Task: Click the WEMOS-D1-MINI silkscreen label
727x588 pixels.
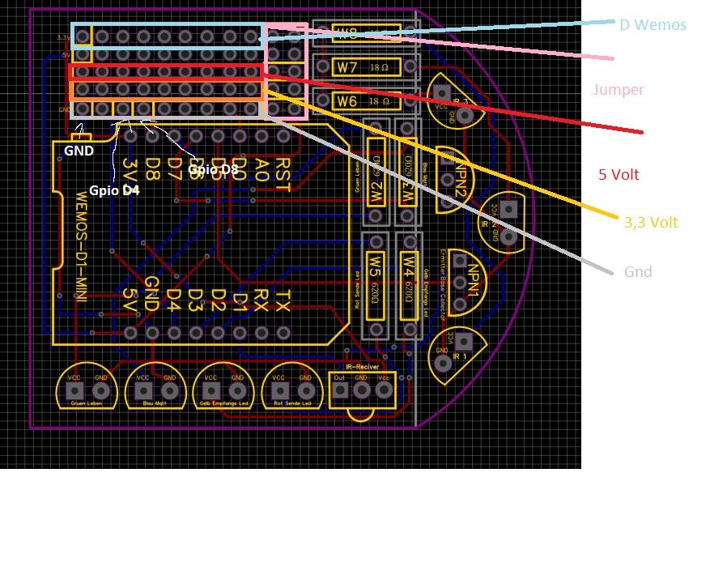Action: tap(81, 246)
